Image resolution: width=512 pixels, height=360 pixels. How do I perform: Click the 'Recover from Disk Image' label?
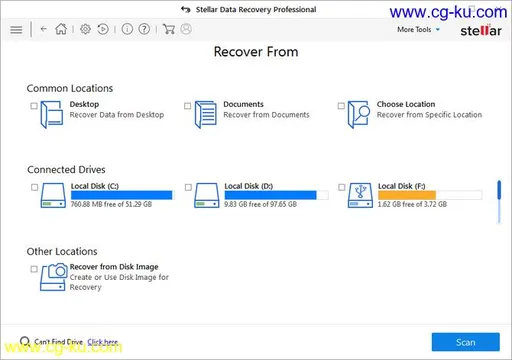click(x=114, y=267)
